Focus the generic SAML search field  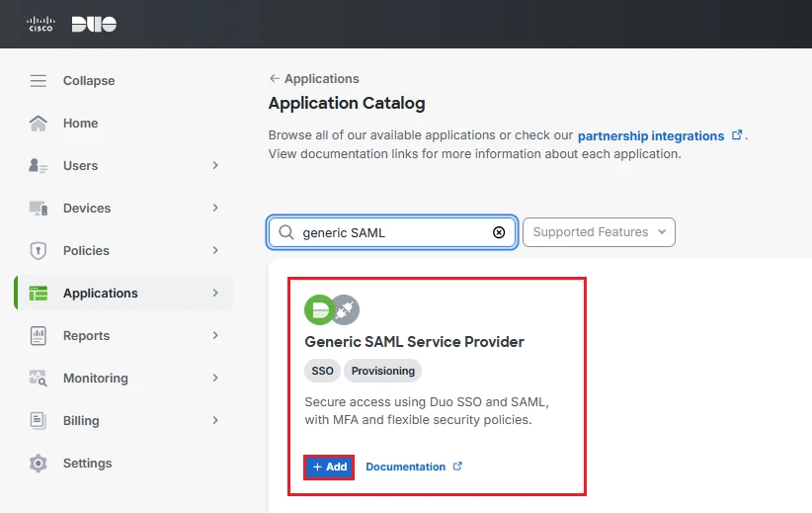click(x=392, y=232)
